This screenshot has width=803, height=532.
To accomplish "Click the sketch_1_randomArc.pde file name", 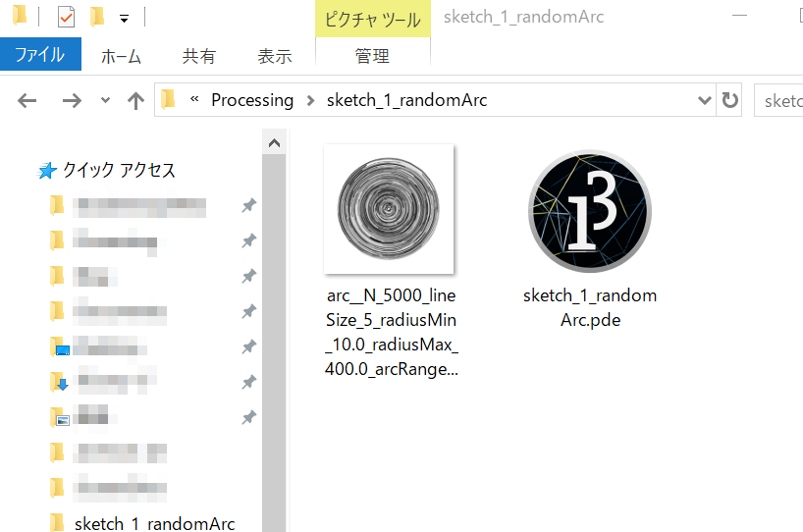I will 590,308.
